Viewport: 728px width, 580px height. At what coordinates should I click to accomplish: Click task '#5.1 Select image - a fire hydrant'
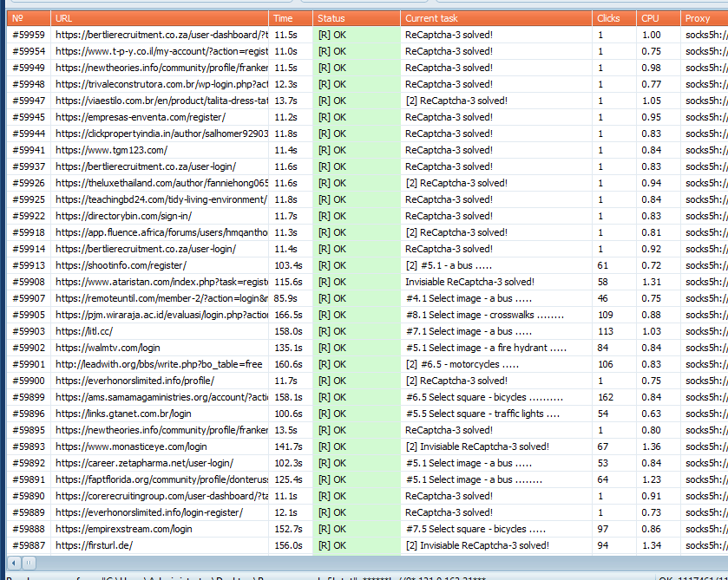coord(486,348)
